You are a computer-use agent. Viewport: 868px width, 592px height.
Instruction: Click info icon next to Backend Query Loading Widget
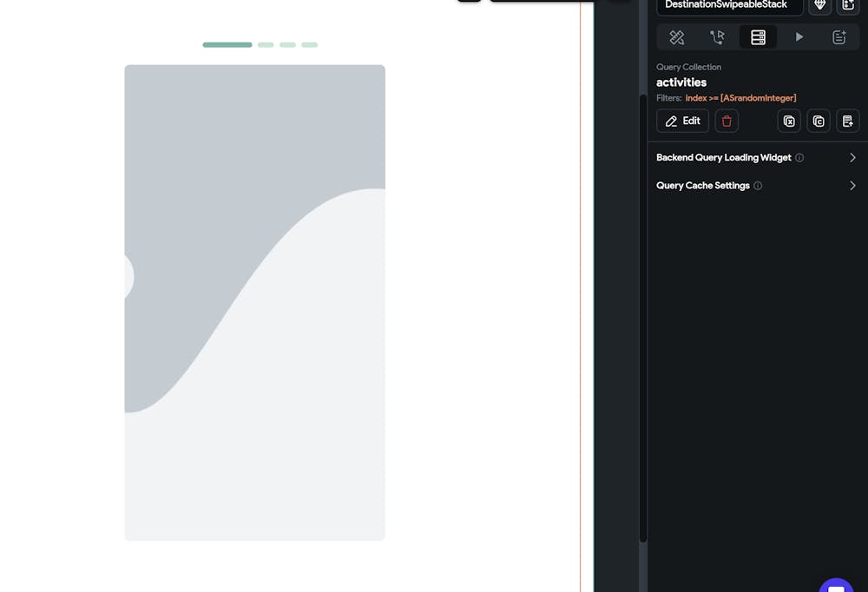799,158
